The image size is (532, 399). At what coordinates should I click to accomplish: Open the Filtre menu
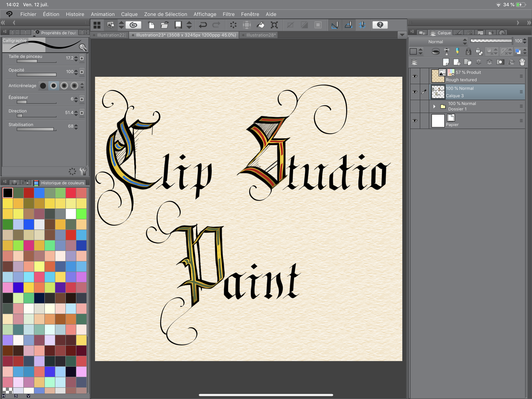(228, 14)
